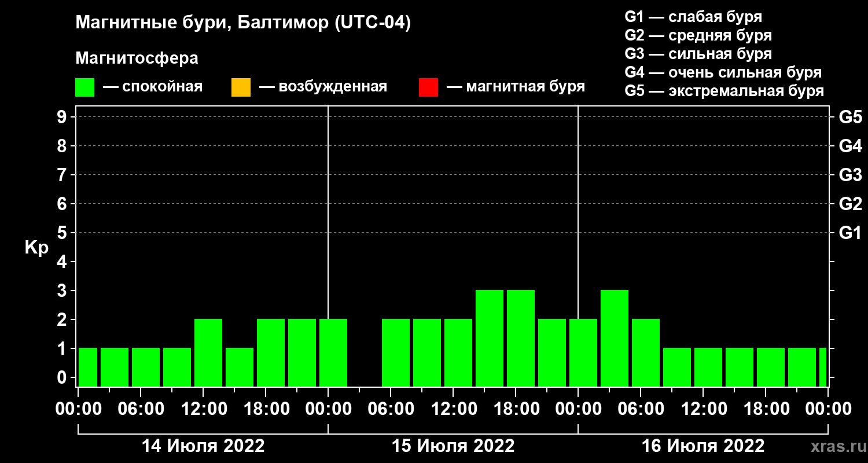868x463 pixels.
Task: Click the orange 'возбужденная' legend swatch
Action: pyautogui.click(x=241, y=87)
